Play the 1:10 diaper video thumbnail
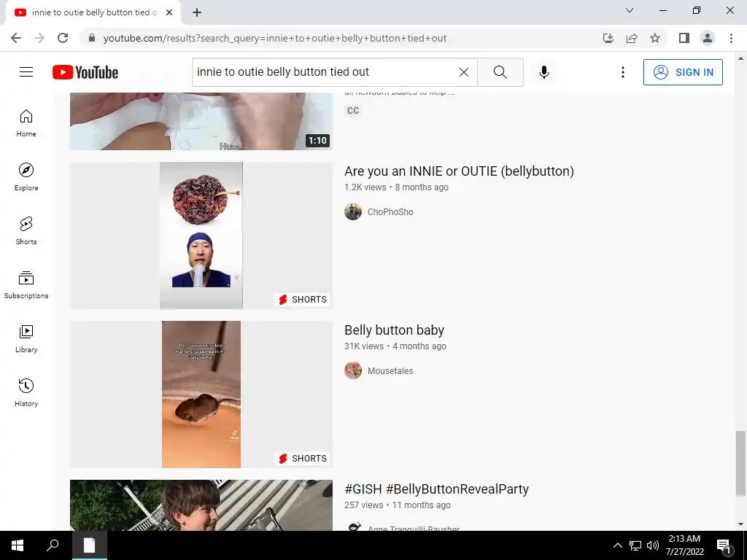The height and width of the screenshot is (560, 747). click(201, 122)
